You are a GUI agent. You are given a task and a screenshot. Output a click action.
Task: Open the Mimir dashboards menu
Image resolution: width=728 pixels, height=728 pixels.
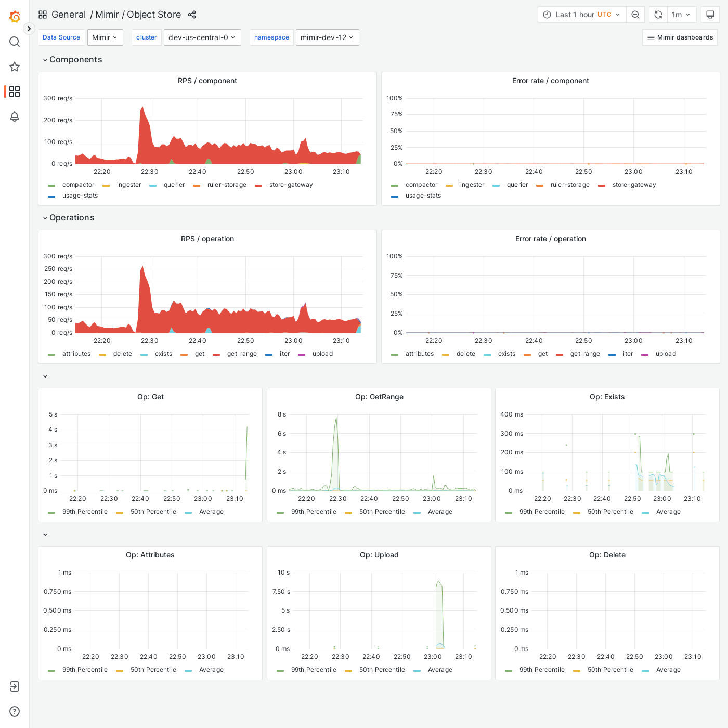pyautogui.click(x=680, y=37)
